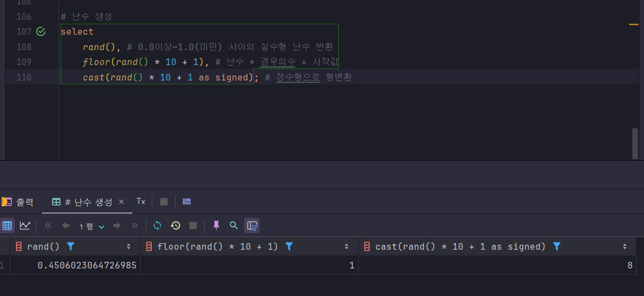
Task: Filter the rand() column
Action: click(x=71, y=246)
